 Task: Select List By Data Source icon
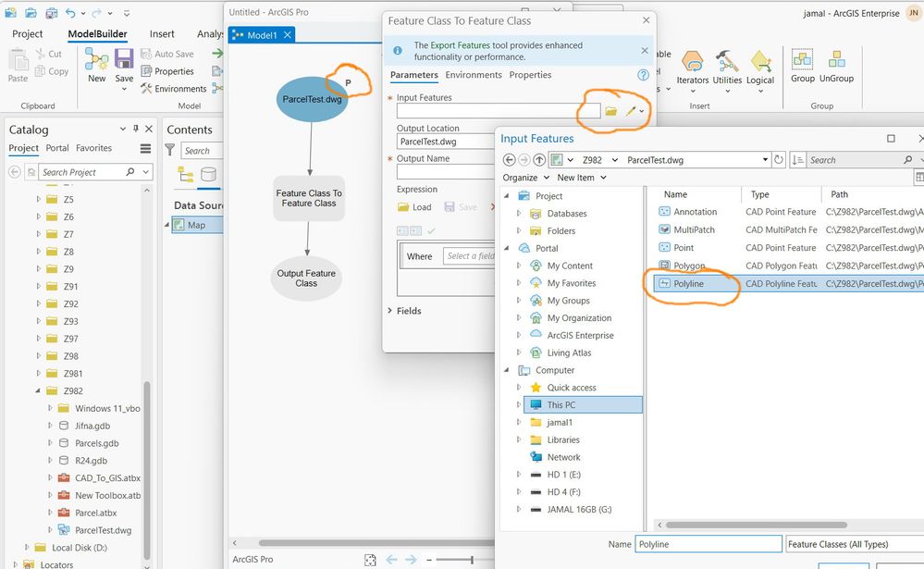point(209,175)
